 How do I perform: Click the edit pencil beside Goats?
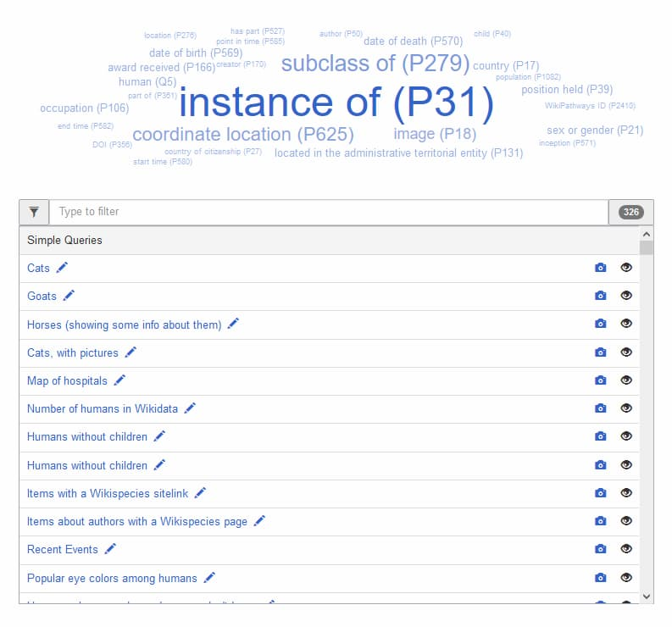tap(69, 296)
